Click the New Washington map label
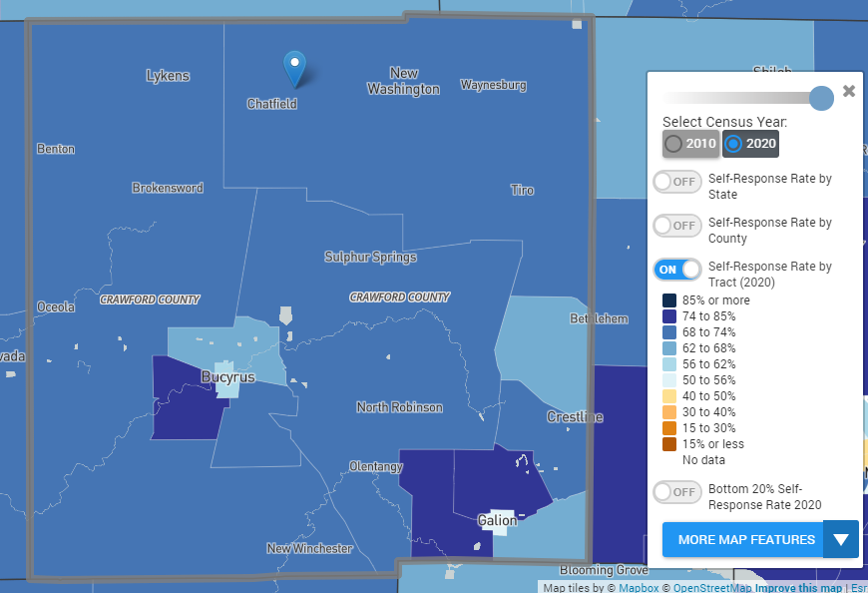This screenshot has height=593, width=868. (x=403, y=81)
